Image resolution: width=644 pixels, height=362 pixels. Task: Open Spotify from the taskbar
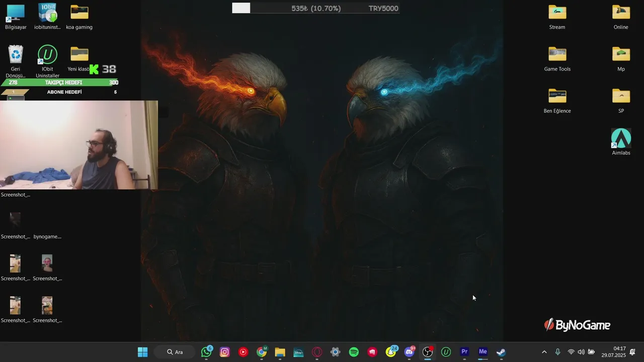pos(354,352)
